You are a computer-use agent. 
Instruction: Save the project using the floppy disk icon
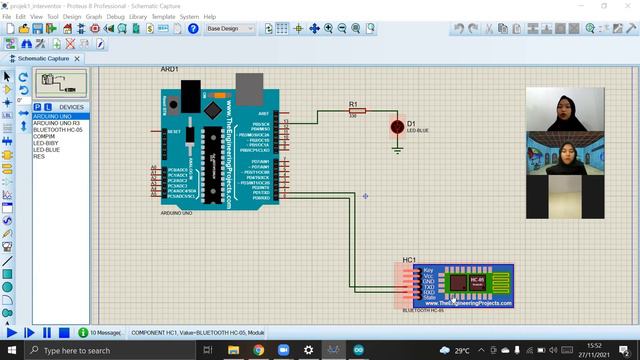click(38, 29)
